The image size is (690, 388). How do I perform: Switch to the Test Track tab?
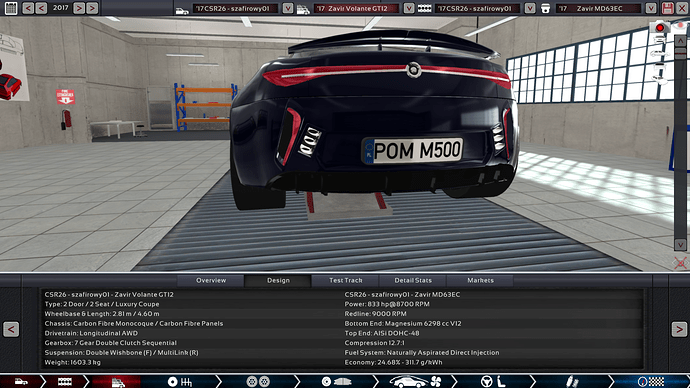(345, 280)
